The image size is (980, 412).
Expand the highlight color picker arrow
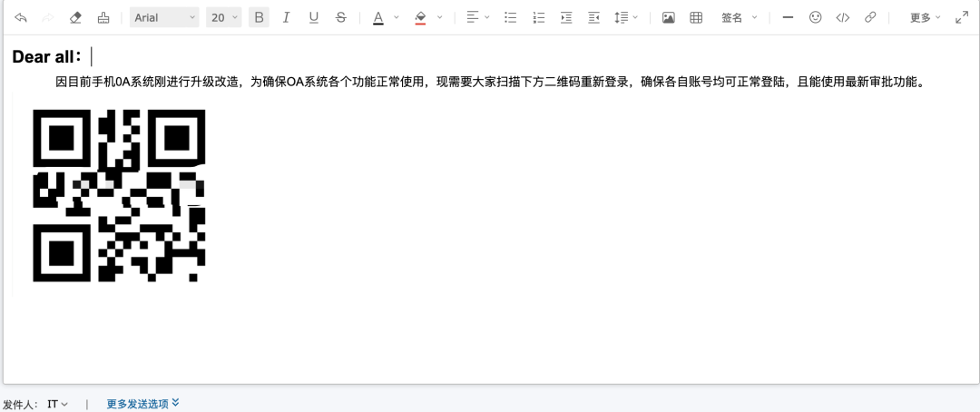pyautogui.click(x=439, y=17)
